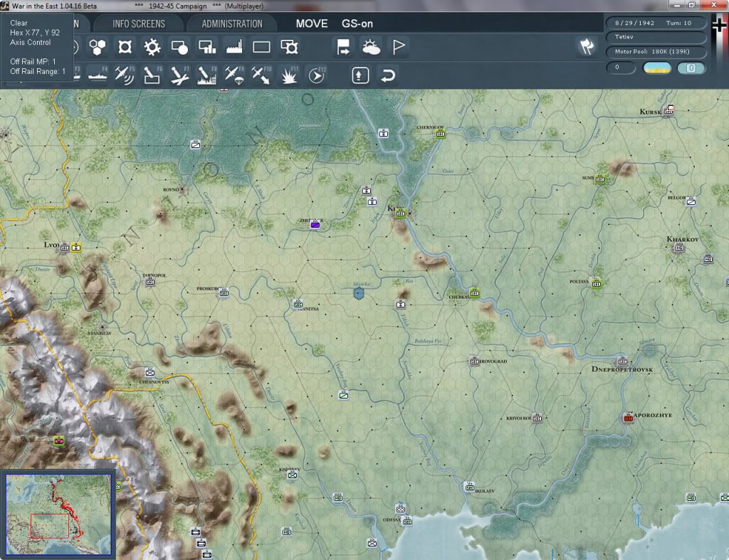This screenshot has width=729, height=560.
Task: Select the highlighted blue hex on map
Action: tap(359, 293)
